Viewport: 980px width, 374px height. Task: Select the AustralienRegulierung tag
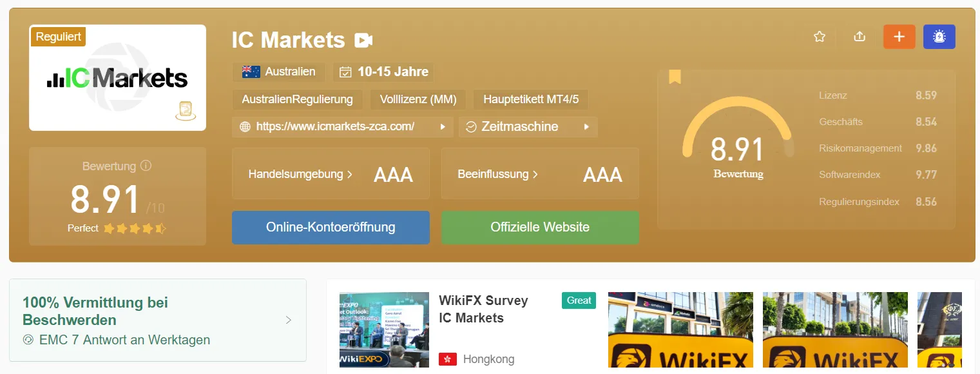coord(298,99)
